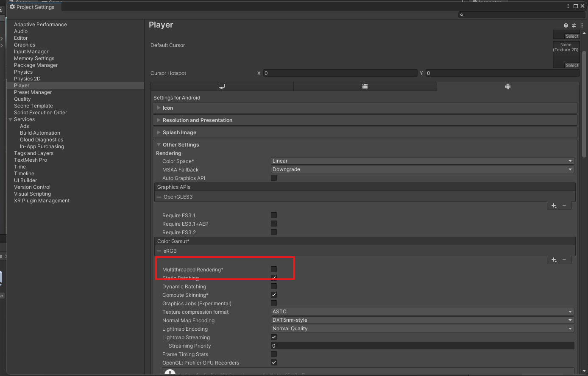Enable the Require ES3.1 checkbox

point(274,215)
